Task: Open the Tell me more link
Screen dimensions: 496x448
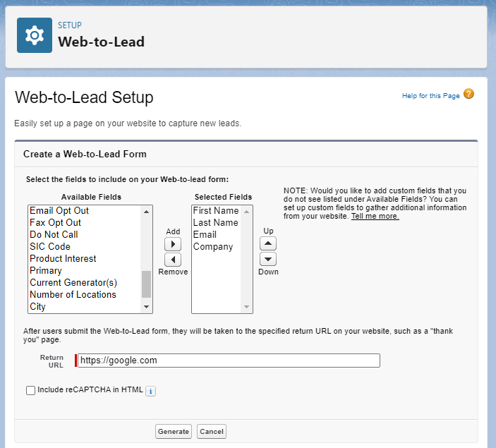Action: 375,216
